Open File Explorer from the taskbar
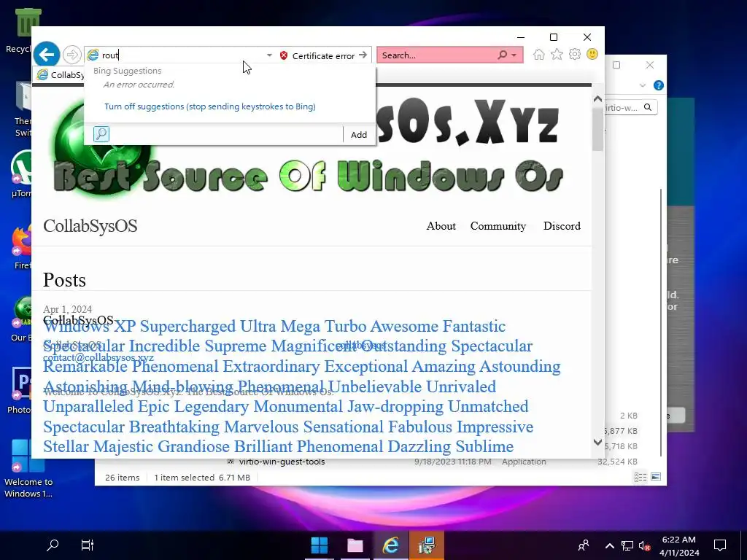 [x=355, y=545]
